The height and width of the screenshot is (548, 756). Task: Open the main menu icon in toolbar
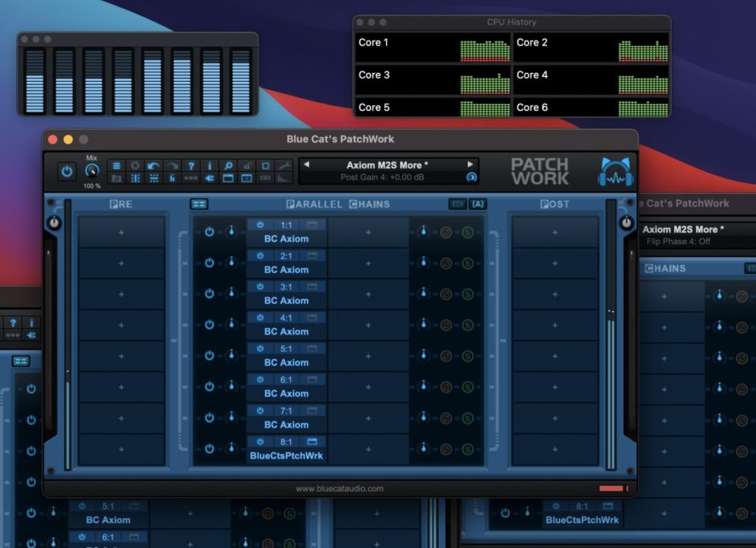[x=117, y=165]
